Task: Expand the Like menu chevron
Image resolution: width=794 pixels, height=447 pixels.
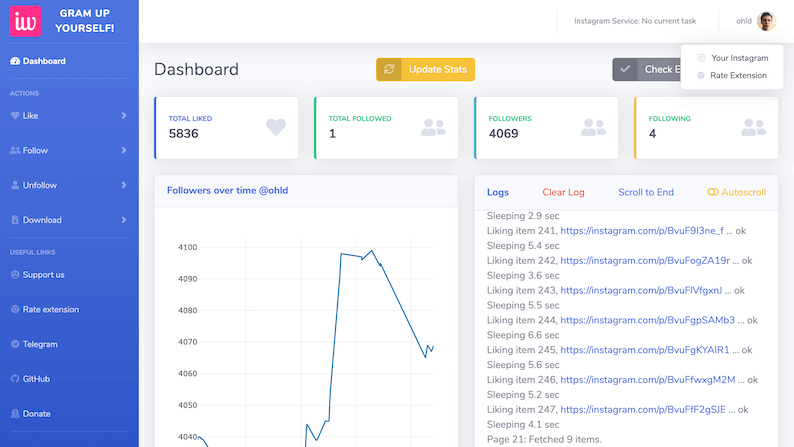Action: (x=124, y=115)
